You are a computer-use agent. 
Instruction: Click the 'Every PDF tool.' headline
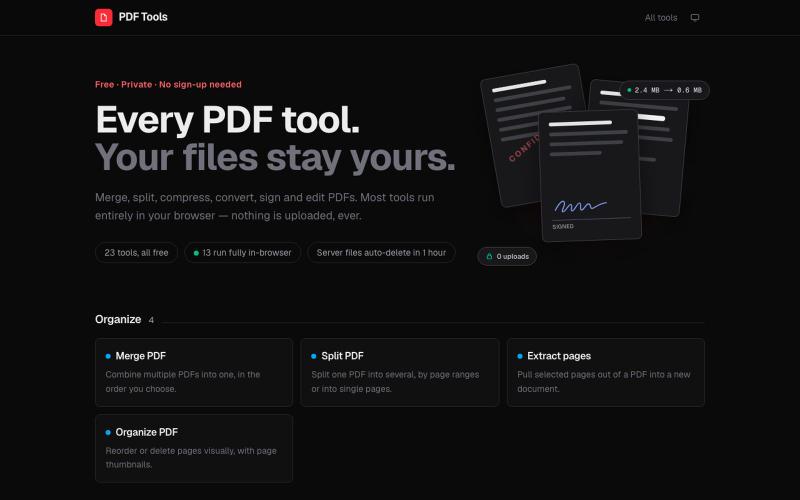tap(228, 120)
